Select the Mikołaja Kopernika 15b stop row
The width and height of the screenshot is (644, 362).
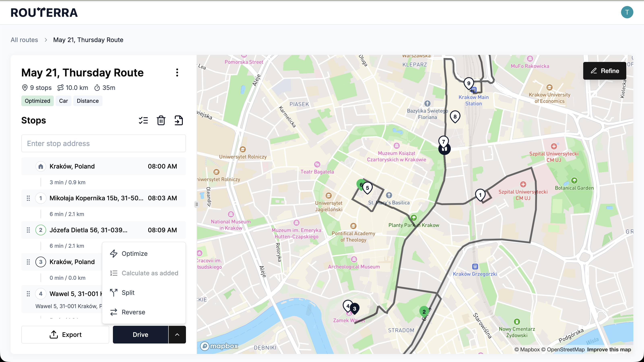tap(103, 198)
